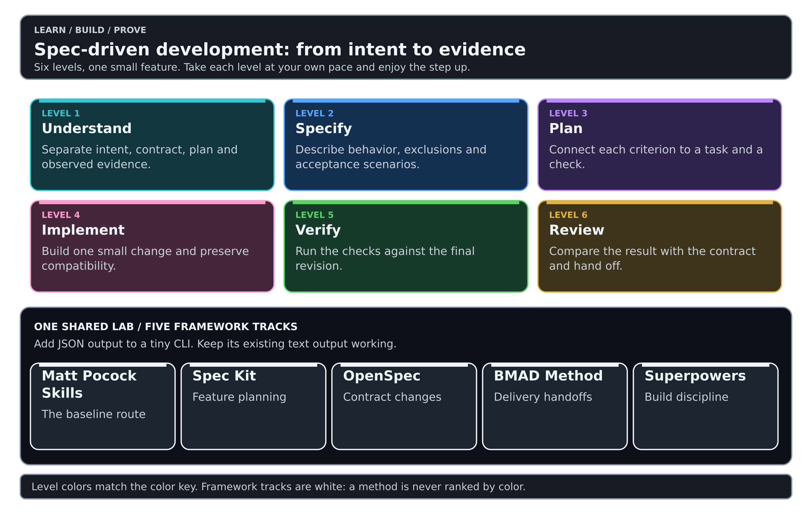
Task: Click the 'ONE SHARED LAB / FIVE FRAMEWORK TRACKS' heading
Action: 166,327
